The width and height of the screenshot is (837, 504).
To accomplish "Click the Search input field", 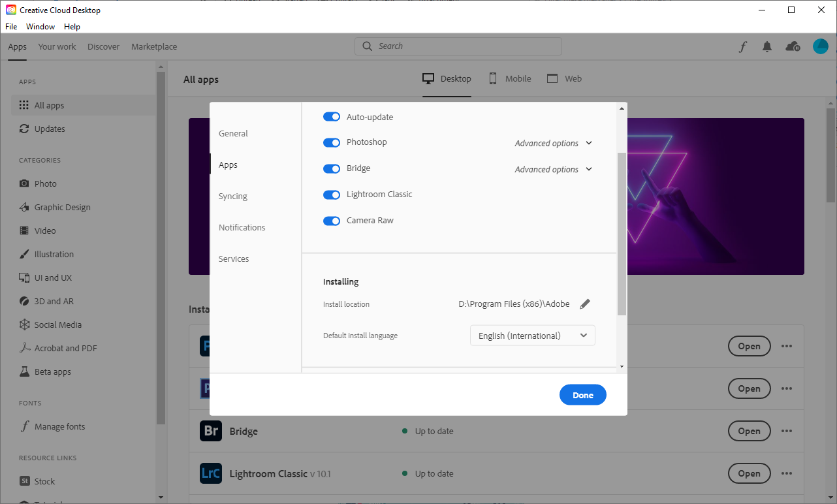I will click(x=458, y=46).
